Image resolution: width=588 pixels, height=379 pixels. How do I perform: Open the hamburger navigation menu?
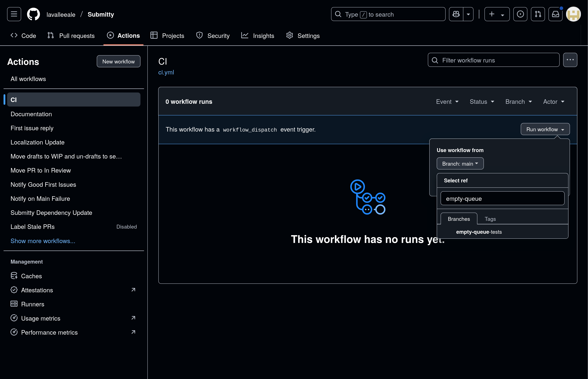14,14
